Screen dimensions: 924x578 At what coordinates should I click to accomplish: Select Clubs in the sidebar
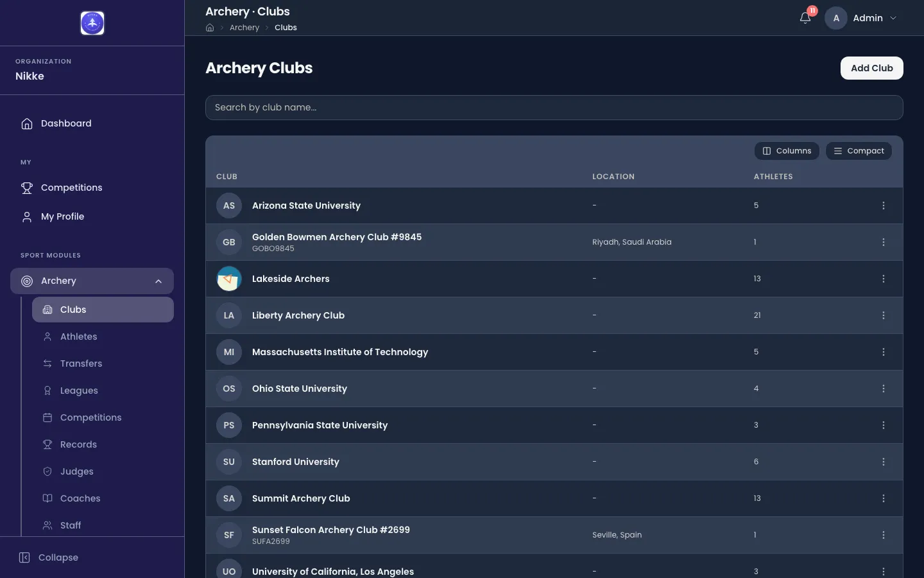pos(103,310)
